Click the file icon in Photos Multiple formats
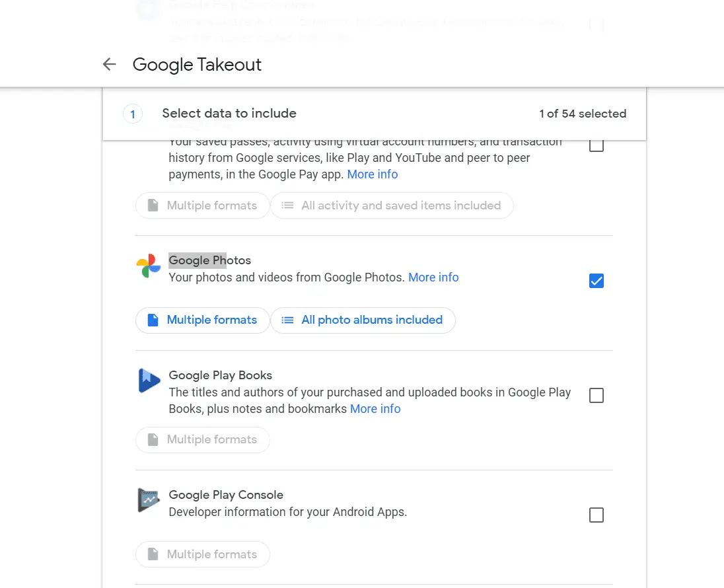Screen dimensions: 724x588 point(153,320)
